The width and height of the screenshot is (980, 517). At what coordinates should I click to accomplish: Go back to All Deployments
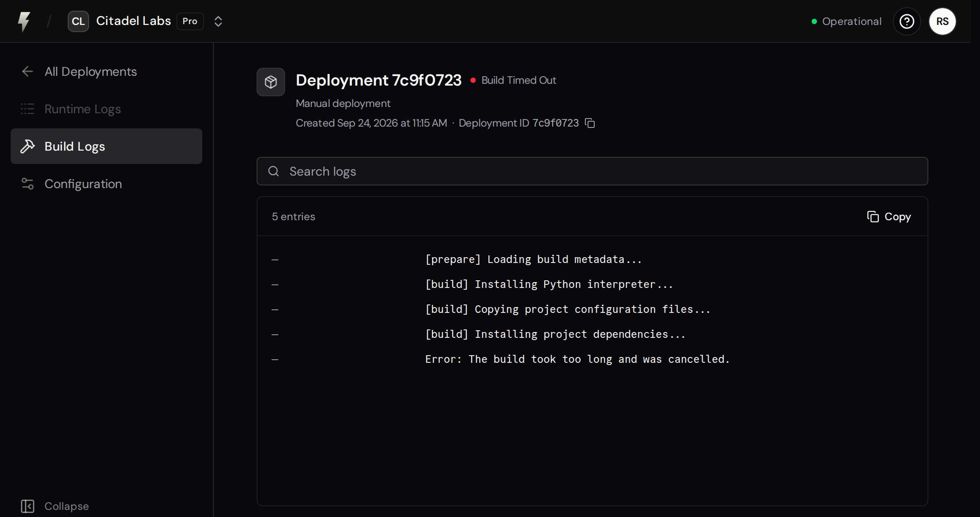click(x=106, y=71)
